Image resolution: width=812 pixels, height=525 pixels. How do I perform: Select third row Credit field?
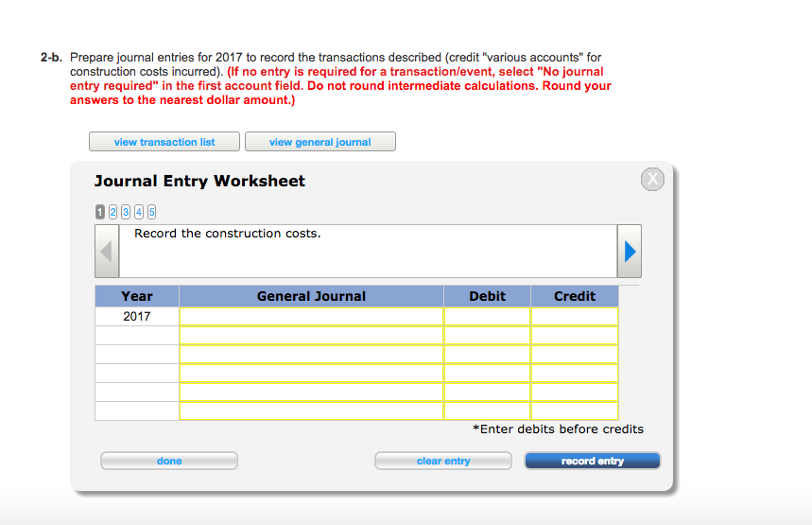click(575, 355)
